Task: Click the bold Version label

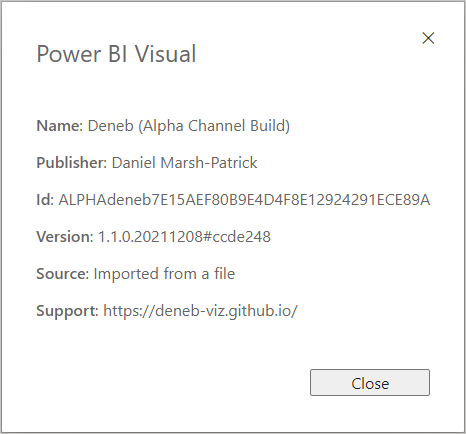Action: [x=65, y=237]
